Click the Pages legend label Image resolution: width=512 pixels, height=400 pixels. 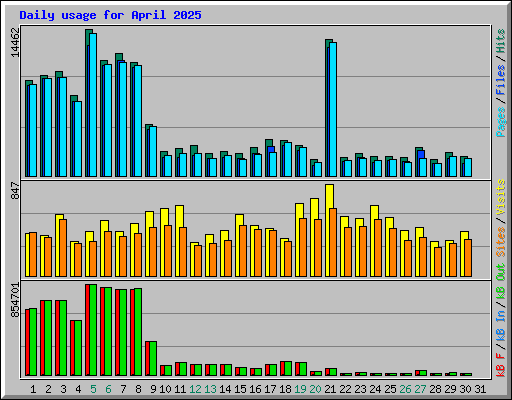pos(500,122)
